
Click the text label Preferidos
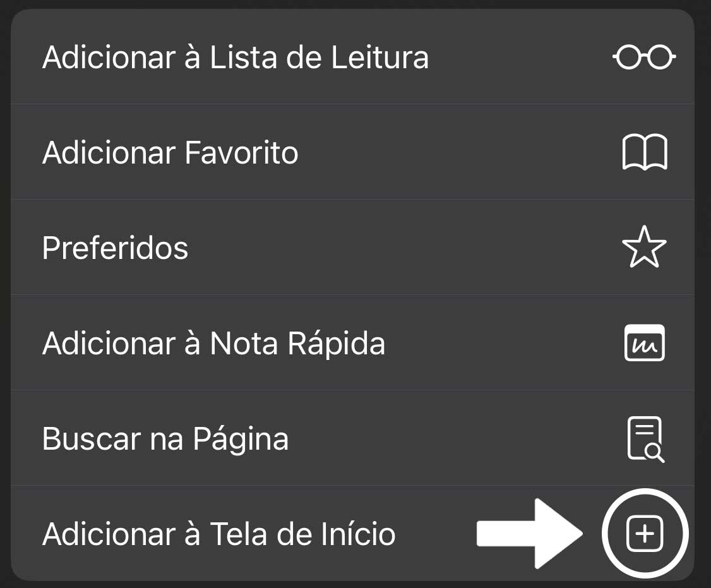[x=115, y=248]
